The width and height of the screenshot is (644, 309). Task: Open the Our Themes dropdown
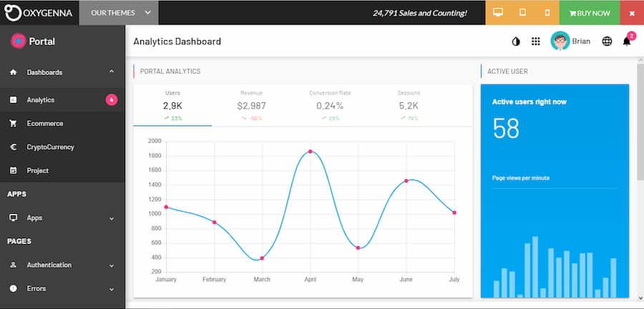point(119,13)
